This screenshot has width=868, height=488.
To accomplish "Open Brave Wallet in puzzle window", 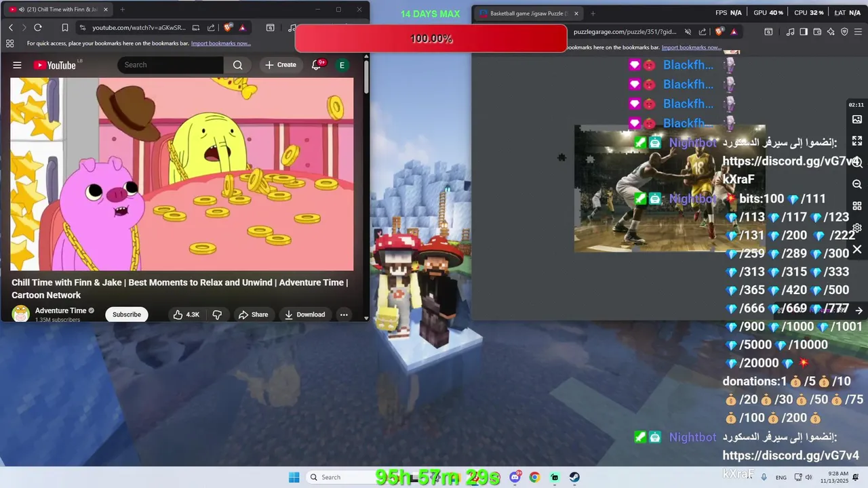I will (x=817, y=31).
